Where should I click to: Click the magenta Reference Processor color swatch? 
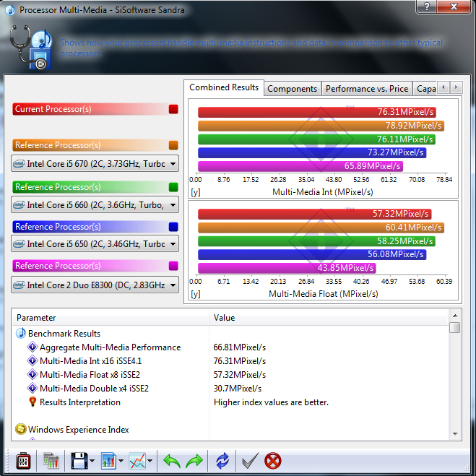[x=173, y=266]
